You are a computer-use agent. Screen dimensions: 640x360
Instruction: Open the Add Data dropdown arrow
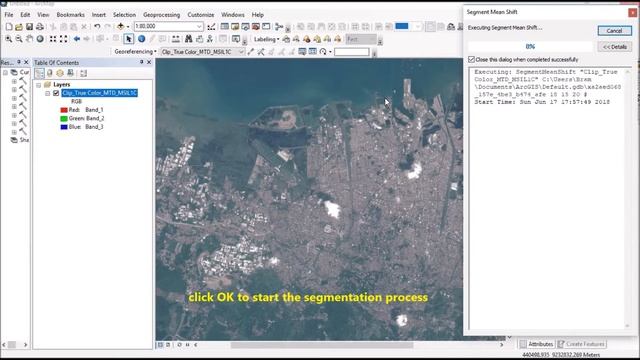click(128, 27)
